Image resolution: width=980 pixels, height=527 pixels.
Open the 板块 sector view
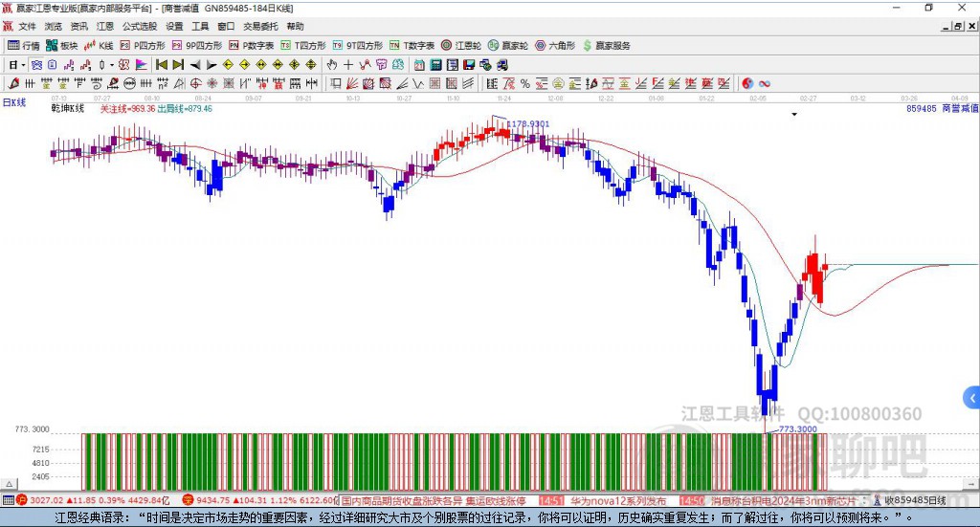pos(62,46)
